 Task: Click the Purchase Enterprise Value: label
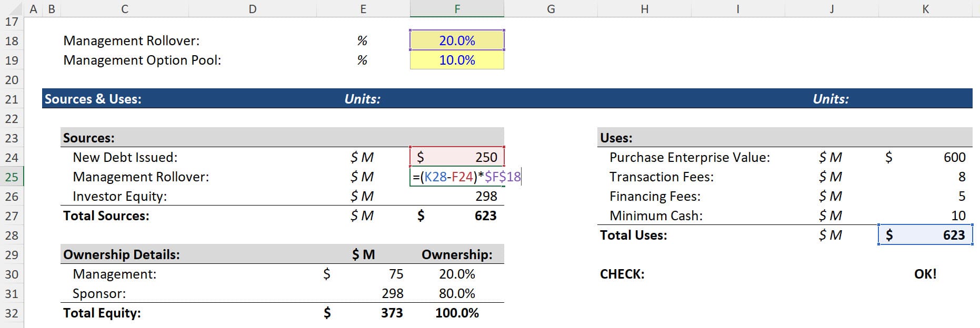690,157
